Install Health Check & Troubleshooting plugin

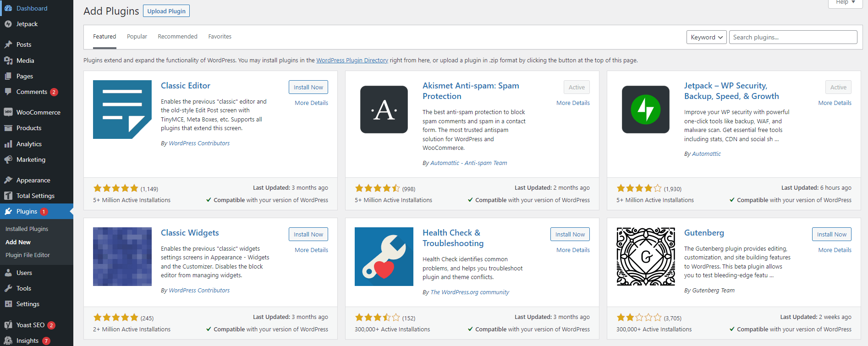(x=570, y=234)
